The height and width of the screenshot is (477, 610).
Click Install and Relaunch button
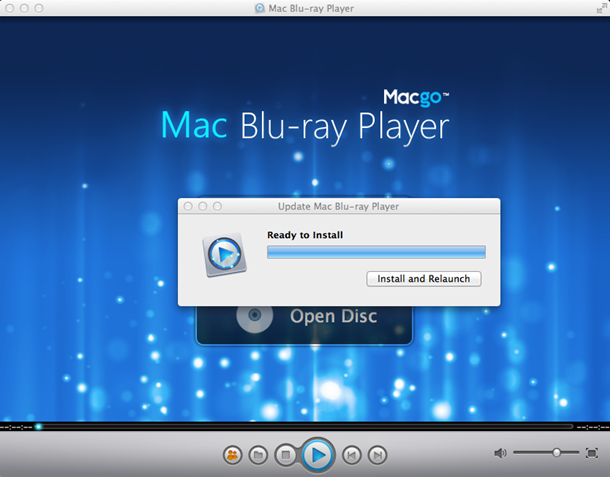tap(424, 279)
